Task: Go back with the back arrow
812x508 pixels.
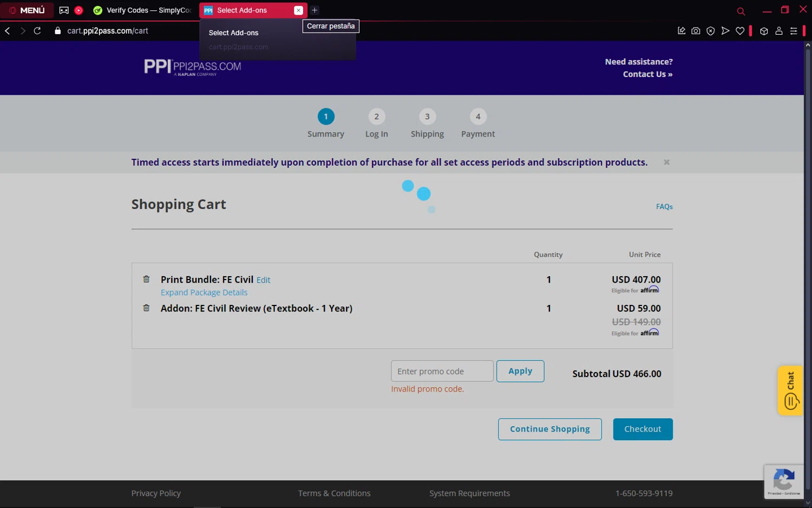Action: [8, 31]
